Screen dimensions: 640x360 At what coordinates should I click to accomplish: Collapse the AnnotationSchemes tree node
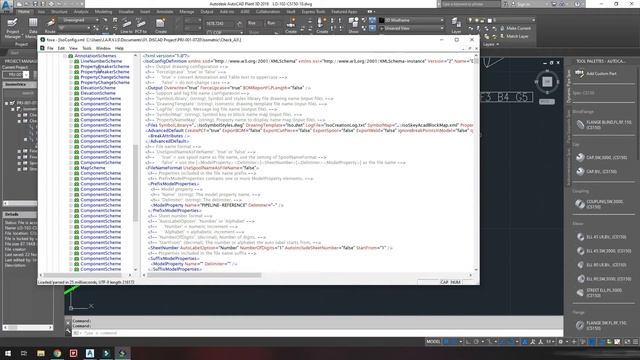tap(64, 56)
